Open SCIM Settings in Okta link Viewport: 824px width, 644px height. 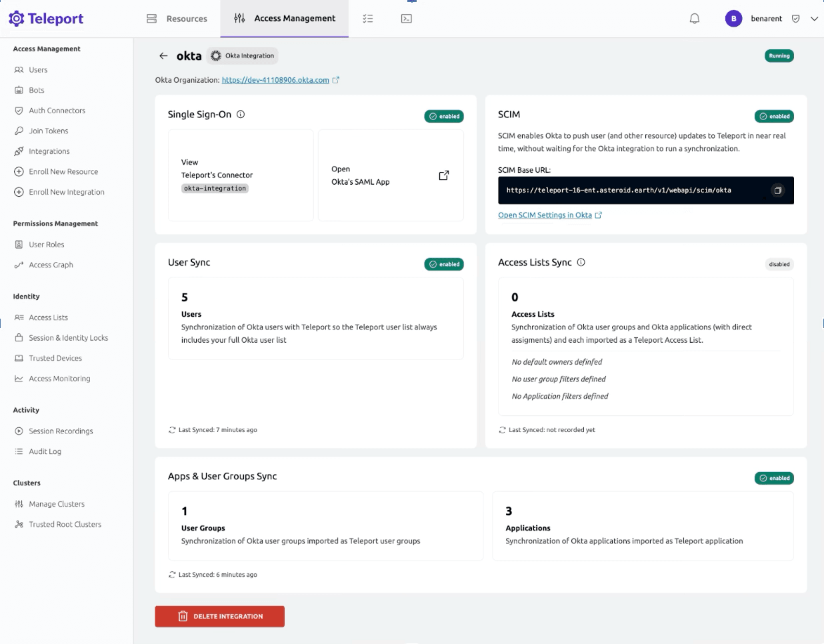(545, 215)
